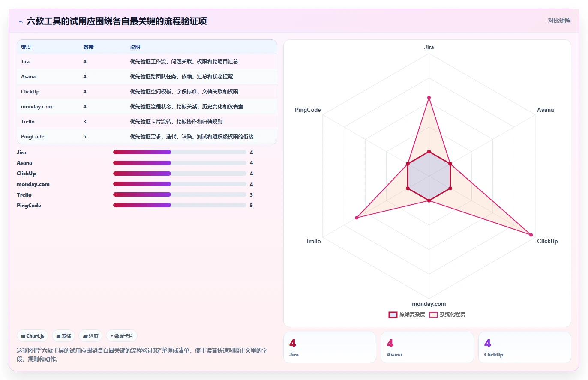Viewport: 588px width, 380px height.
Task: Click the 对比矩阵 label in the header
Action: [x=559, y=21]
